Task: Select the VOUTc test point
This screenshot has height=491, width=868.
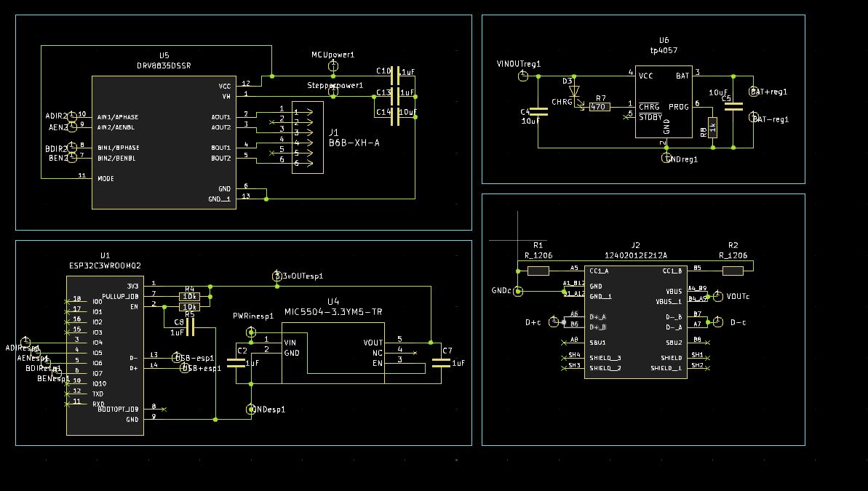Action: (718, 296)
